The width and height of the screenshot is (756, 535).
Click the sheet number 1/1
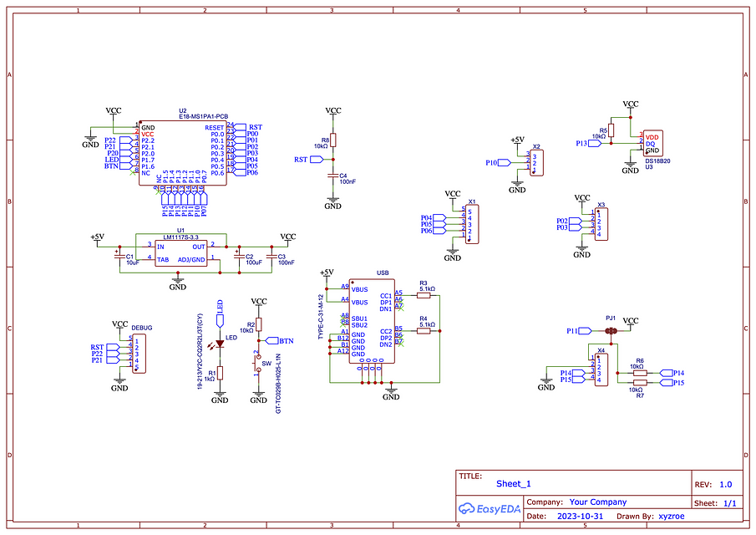(730, 503)
